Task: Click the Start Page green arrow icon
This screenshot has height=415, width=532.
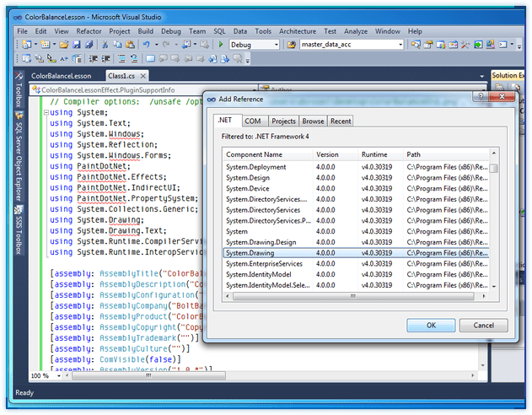Action: tap(478, 45)
